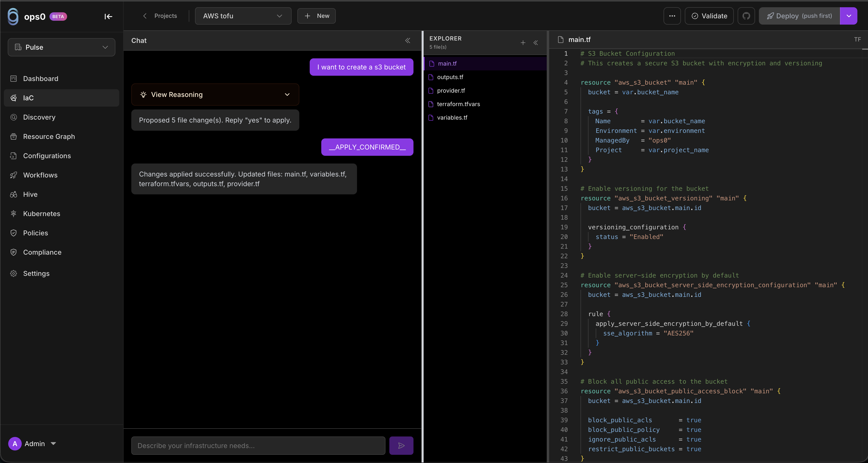Open the Compliance section
Viewport: 868px width, 463px height.
tap(42, 252)
